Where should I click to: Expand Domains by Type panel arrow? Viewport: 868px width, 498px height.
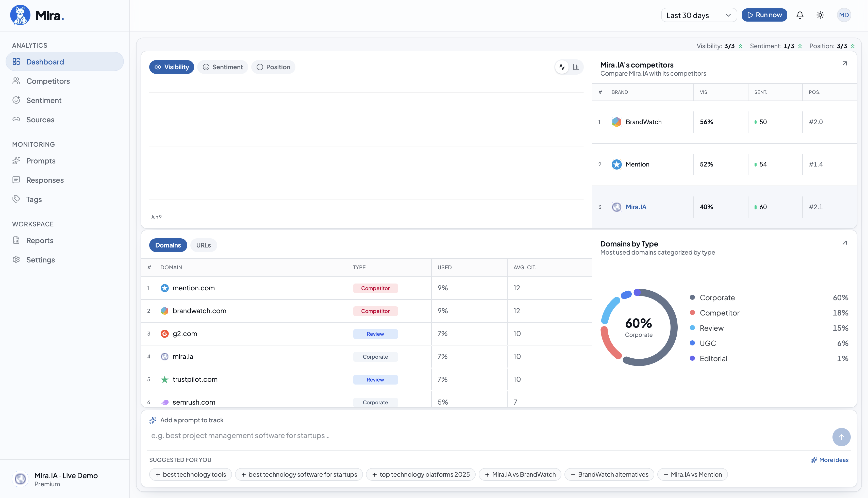pos(844,243)
